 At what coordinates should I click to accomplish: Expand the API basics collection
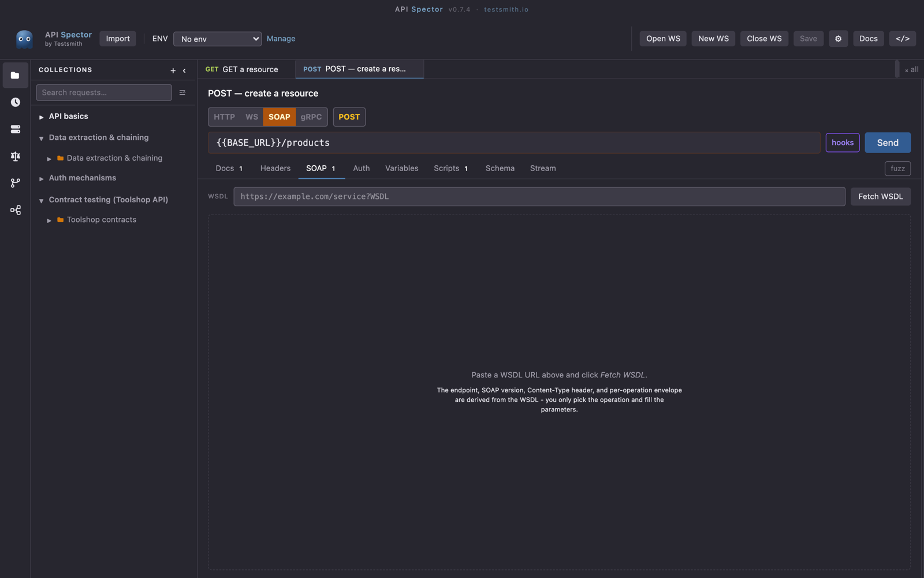[42, 117]
